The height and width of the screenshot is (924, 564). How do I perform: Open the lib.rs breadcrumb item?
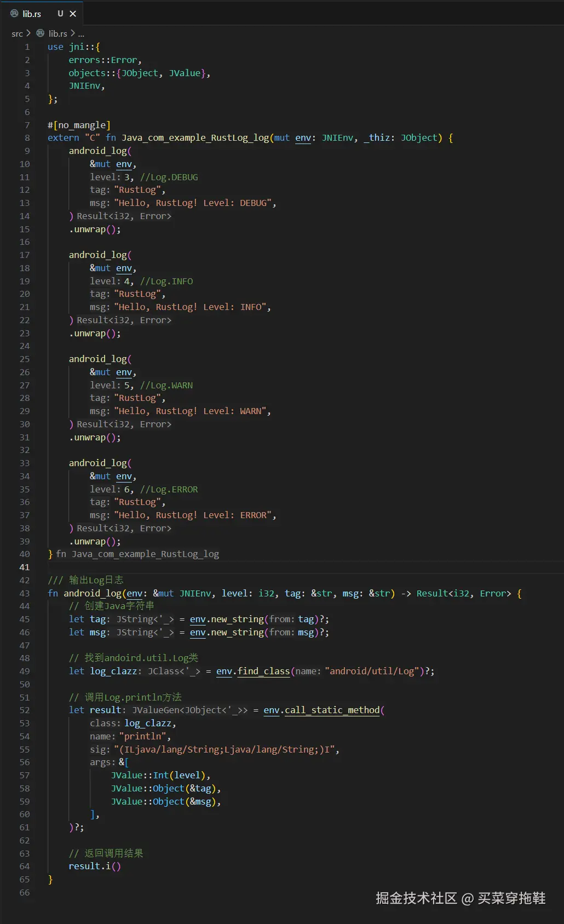57,33
